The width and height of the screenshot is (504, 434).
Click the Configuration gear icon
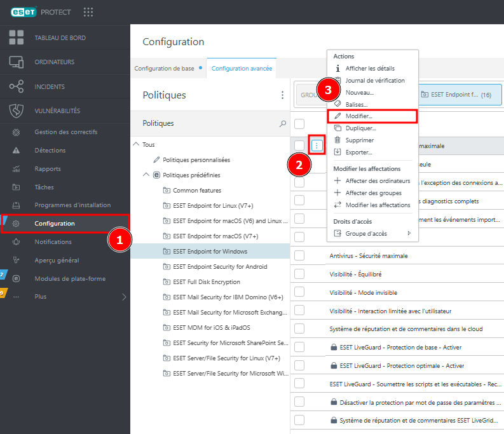coord(16,224)
